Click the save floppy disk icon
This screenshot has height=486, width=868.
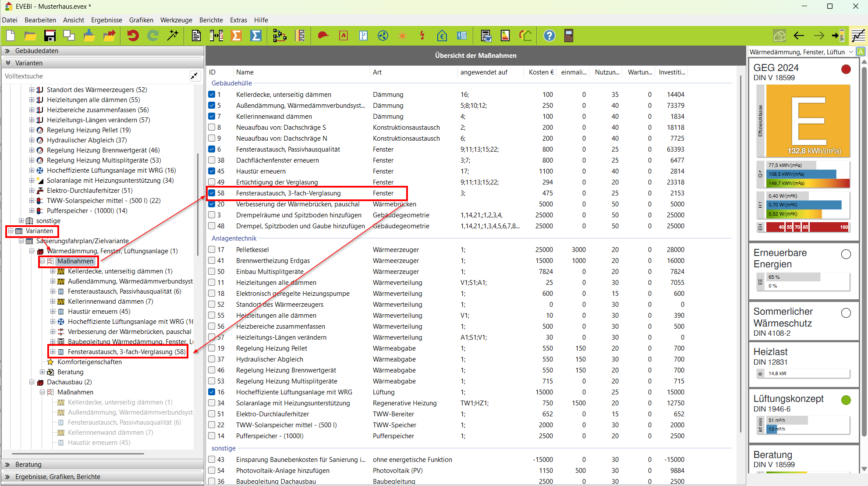(50, 36)
